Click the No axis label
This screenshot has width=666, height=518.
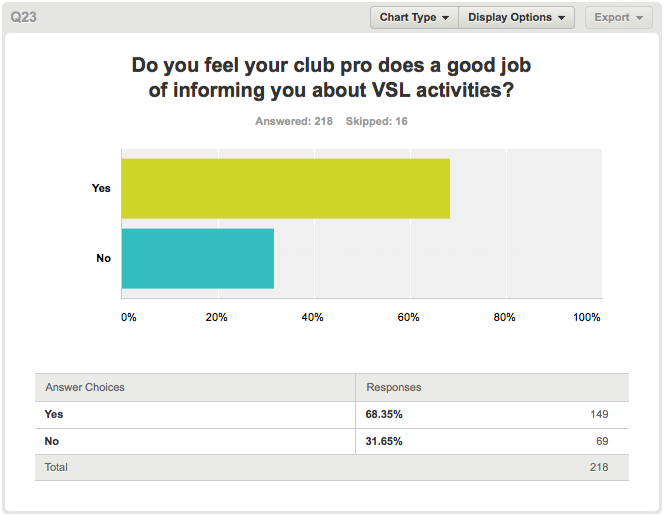[103, 258]
